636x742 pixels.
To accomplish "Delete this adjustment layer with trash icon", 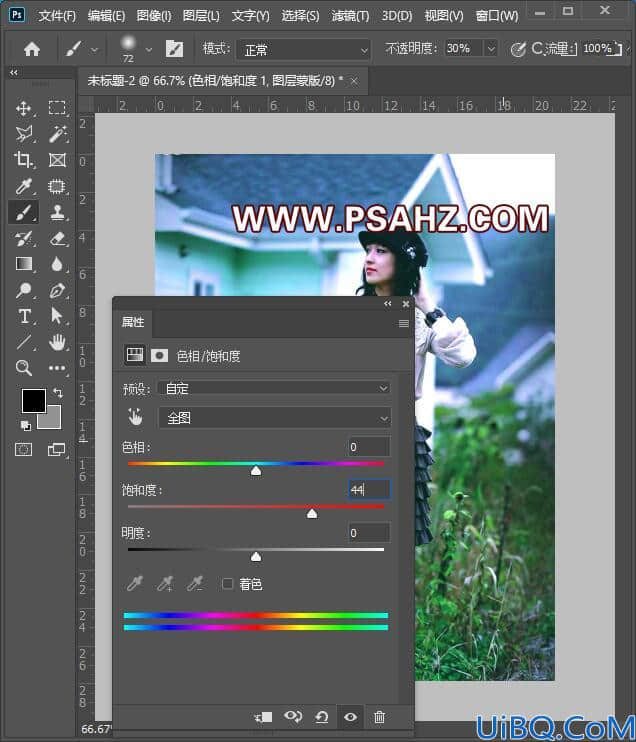I will pyautogui.click(x=380, y=717).
